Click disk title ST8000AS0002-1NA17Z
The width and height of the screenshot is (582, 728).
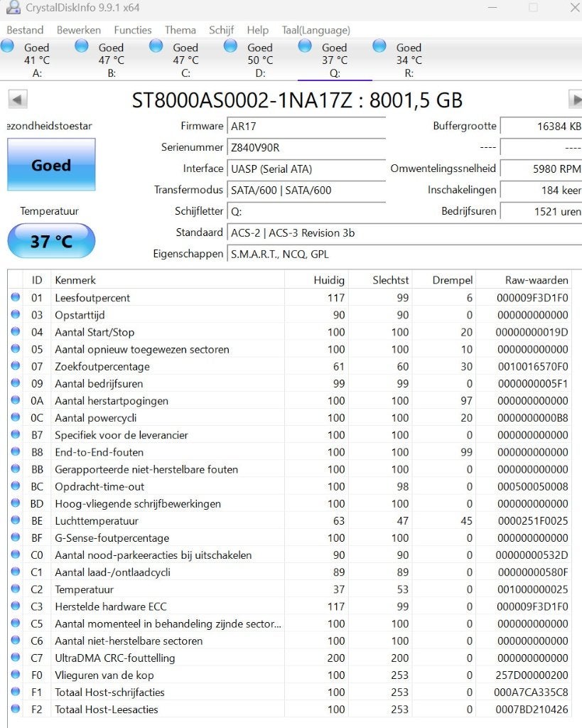pos(242,100)
